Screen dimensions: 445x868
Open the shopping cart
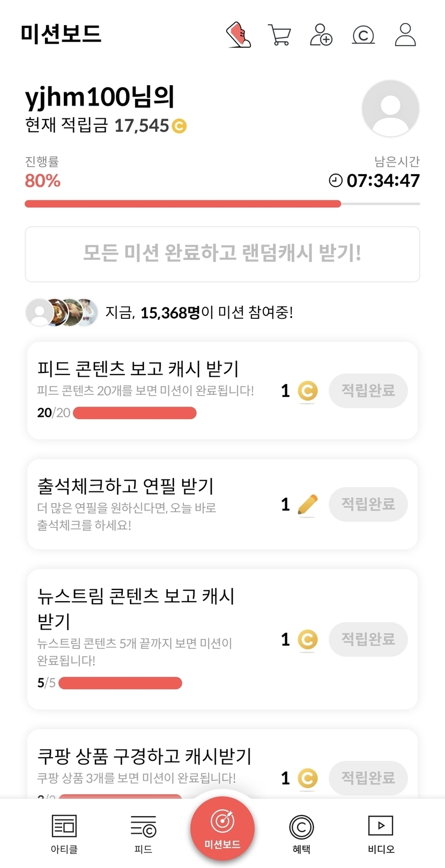coord(279,35)
